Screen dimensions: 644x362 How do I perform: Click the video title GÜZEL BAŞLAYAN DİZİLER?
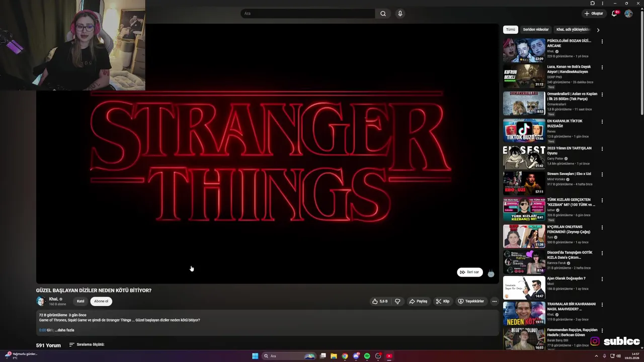[x=94, y=291]
